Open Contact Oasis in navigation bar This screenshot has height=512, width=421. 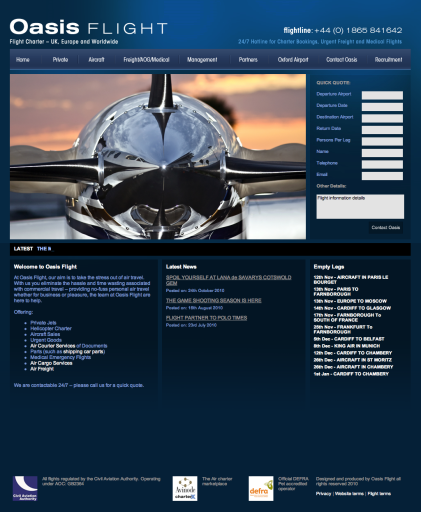click(342, 60)
